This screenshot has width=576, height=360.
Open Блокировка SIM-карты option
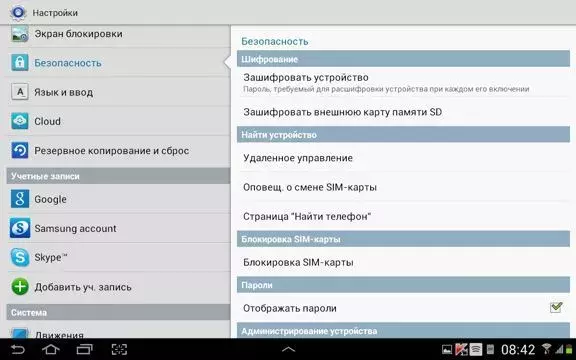point(403,262)
